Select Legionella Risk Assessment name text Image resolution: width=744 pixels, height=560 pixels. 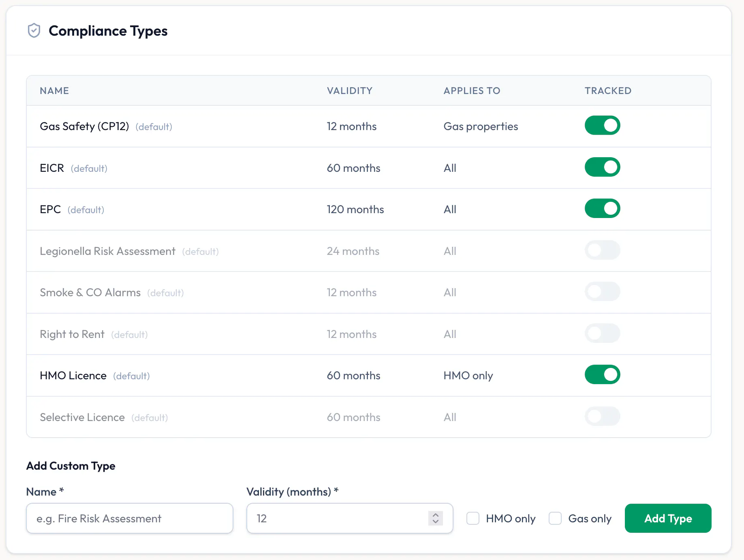point(107,251)
